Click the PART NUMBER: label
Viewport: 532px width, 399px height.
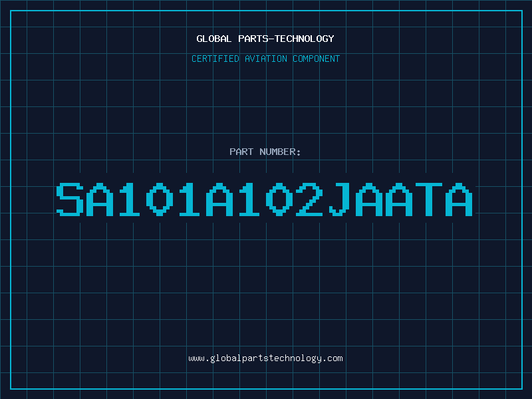[265, 152]
